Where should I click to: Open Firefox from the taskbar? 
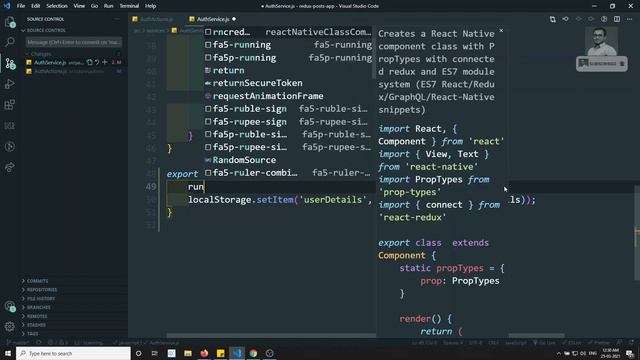click(x=204, y=353)
